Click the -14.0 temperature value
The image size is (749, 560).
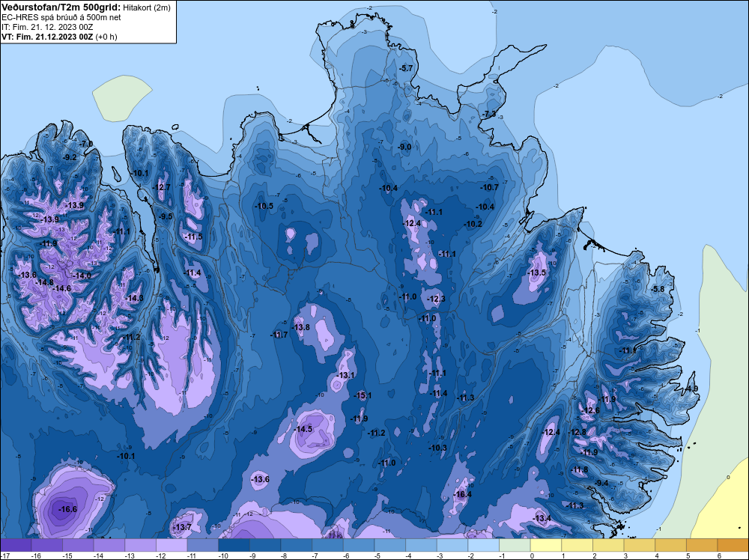[82, 276]
